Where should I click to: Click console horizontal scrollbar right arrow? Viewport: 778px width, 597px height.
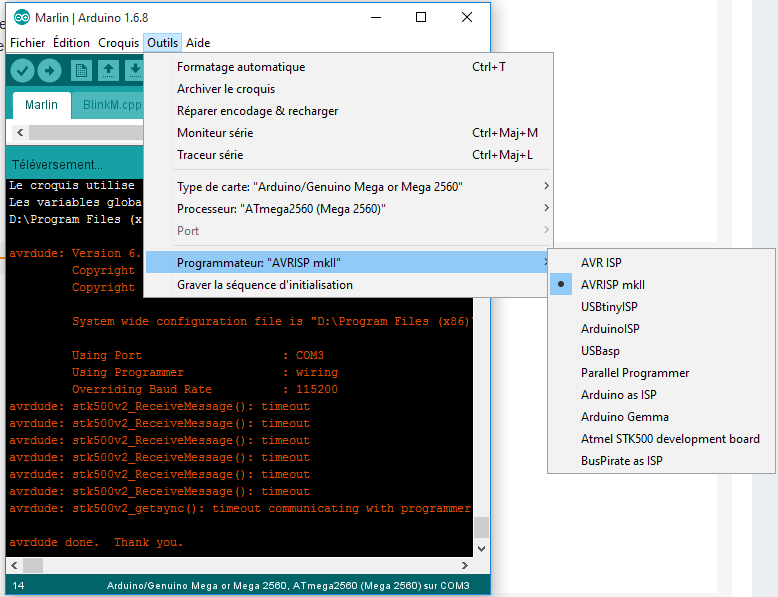pyautogui.click(x=464, y=565)
